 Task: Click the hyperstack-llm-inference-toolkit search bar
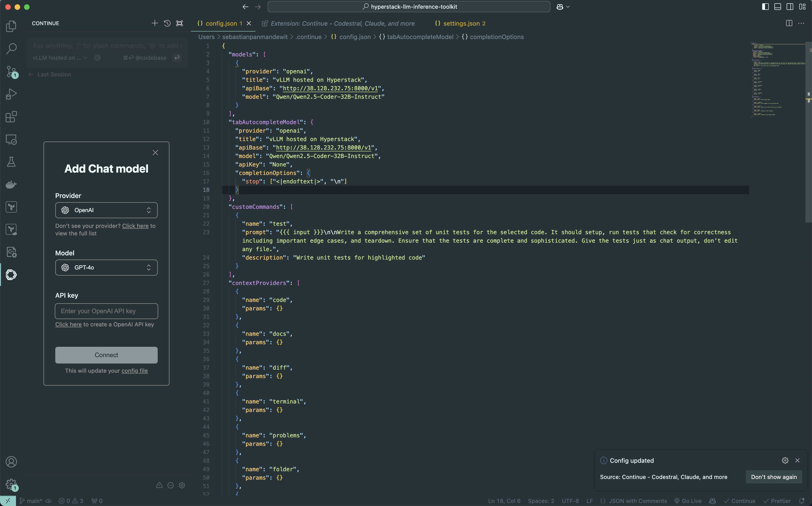pyautogui.click(x=409, y=6)
